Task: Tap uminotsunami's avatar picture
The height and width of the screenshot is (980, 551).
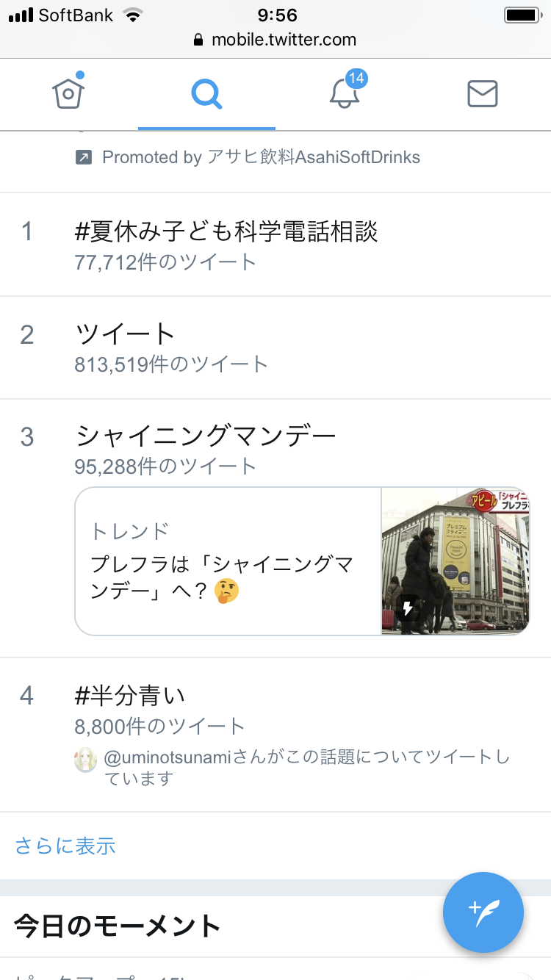Action: (86, 760)
